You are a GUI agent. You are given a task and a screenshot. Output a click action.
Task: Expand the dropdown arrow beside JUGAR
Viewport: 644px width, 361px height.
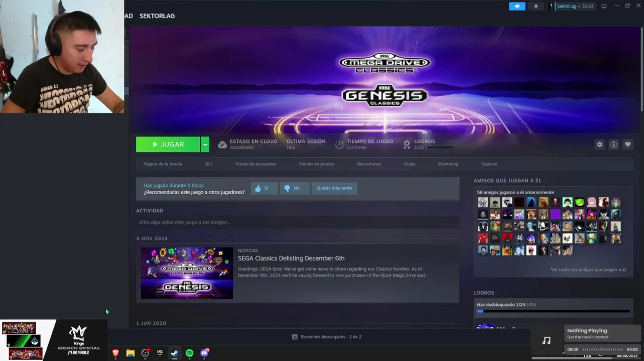tap(205, 144)
